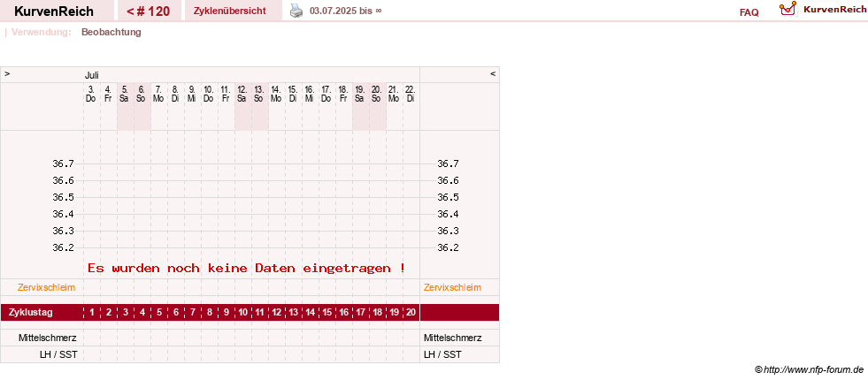Click the right Zervixschleim label
The image size is (868, 380).
tap(452, 287)
